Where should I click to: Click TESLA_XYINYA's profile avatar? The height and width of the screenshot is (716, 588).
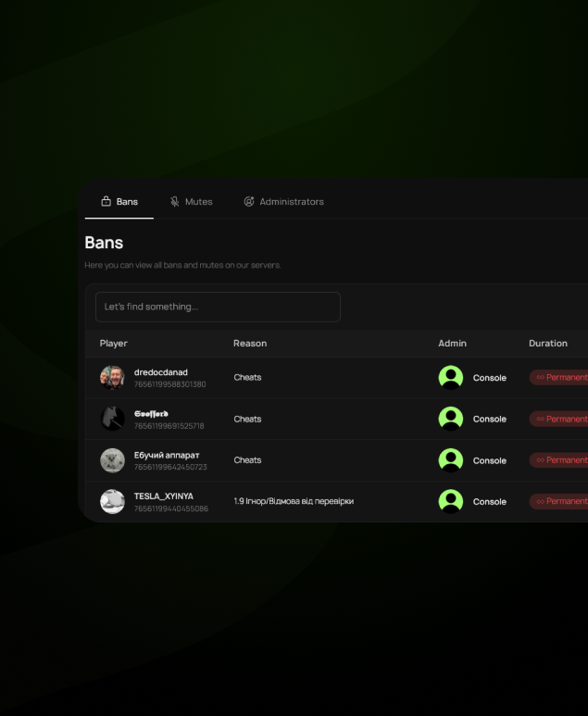tap(112, 501)
